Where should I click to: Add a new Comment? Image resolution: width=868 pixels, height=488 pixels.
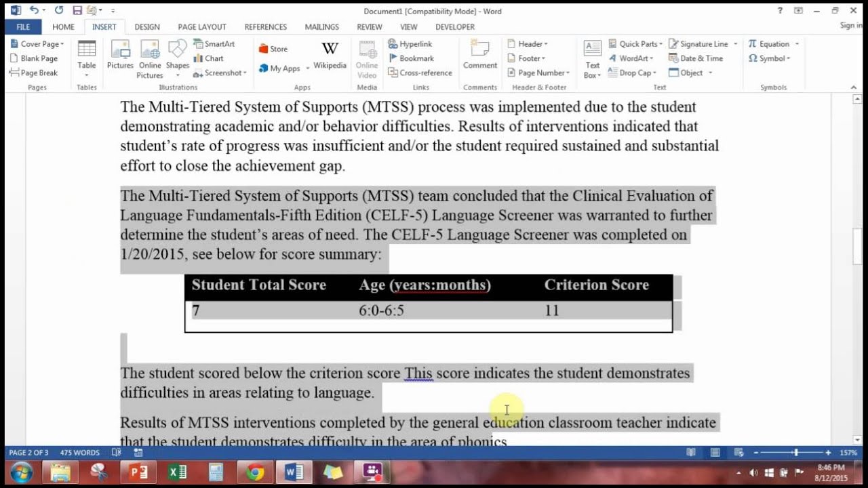[480, 56]
